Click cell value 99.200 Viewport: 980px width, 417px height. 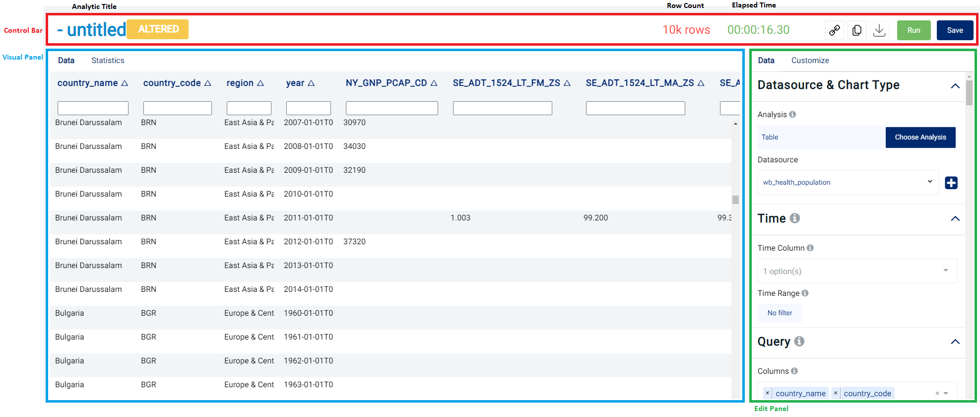(595, 217)
